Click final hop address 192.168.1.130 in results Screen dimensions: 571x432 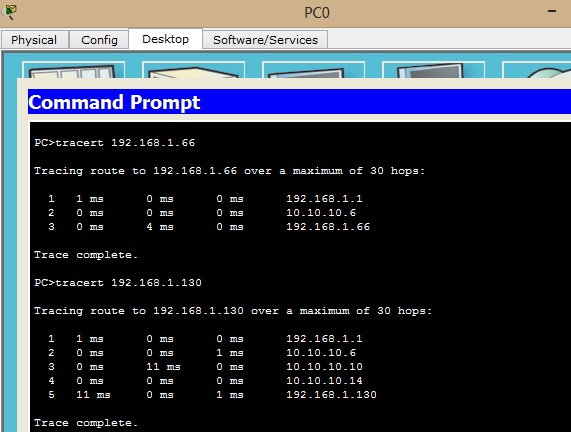331,394
